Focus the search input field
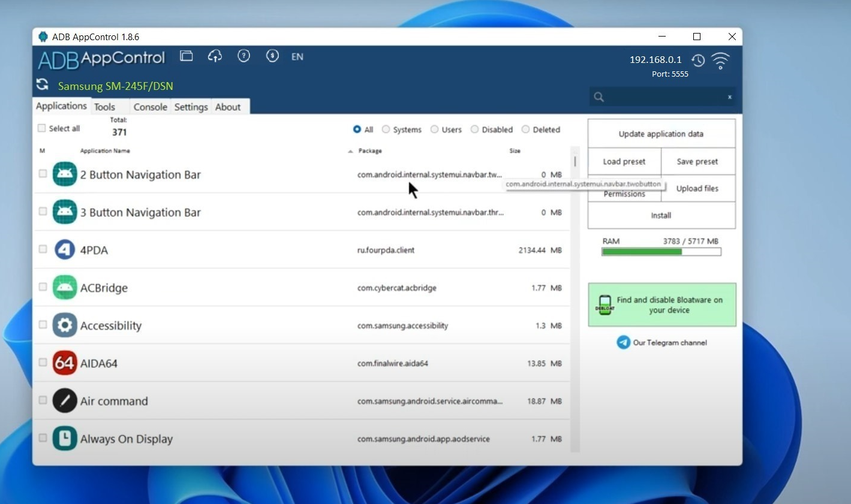Screen dimensions: 851x504 pos(663,97)
